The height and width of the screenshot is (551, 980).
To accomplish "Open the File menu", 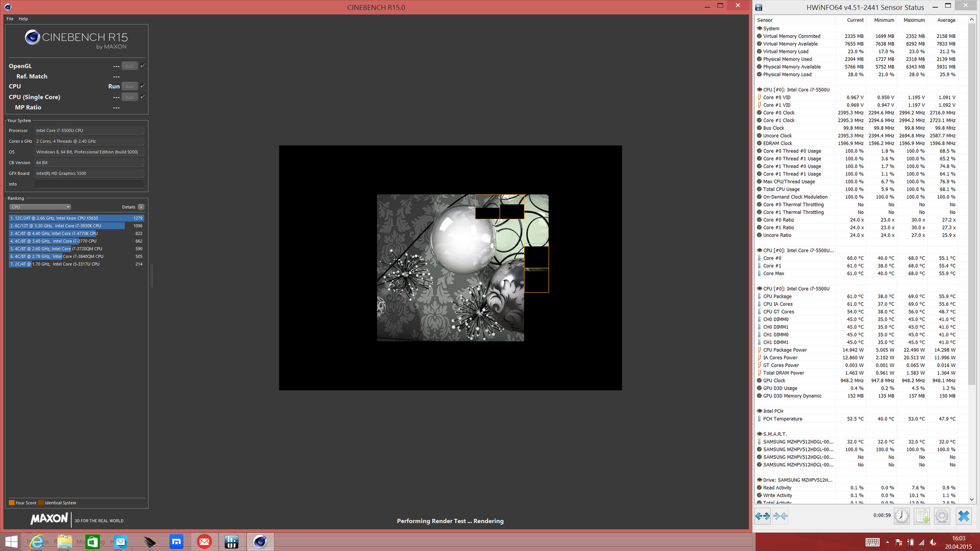I will coord(10,19).
